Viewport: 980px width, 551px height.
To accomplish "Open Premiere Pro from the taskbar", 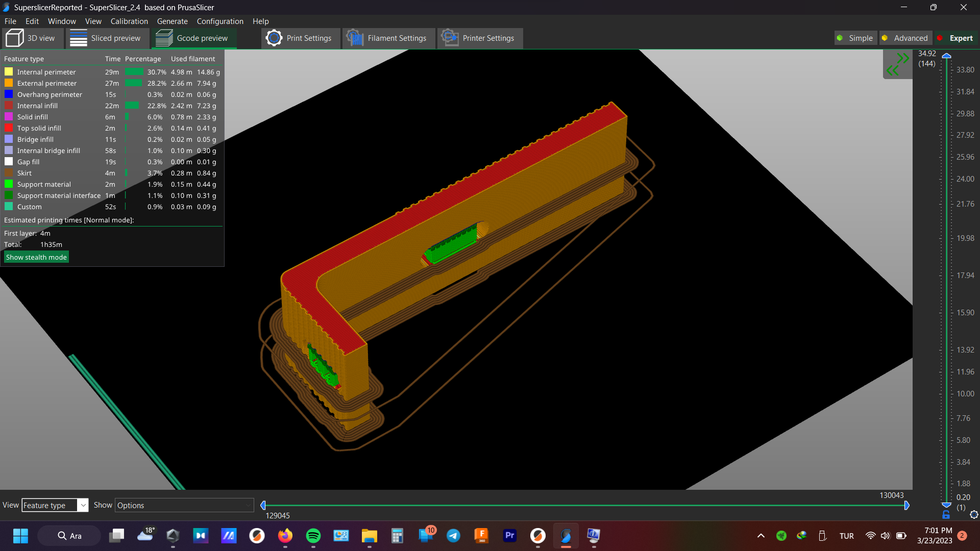I will [509, 536].
